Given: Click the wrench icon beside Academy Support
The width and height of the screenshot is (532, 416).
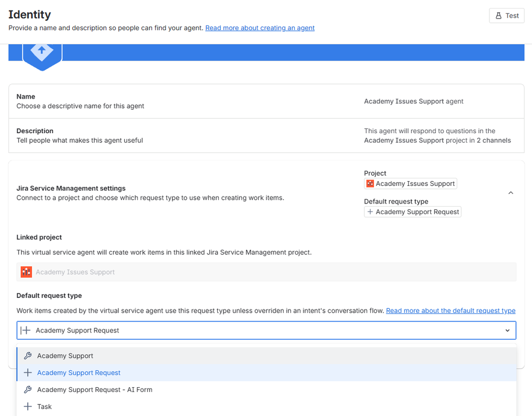Looking at the screenshot, I should pos(27,355).
